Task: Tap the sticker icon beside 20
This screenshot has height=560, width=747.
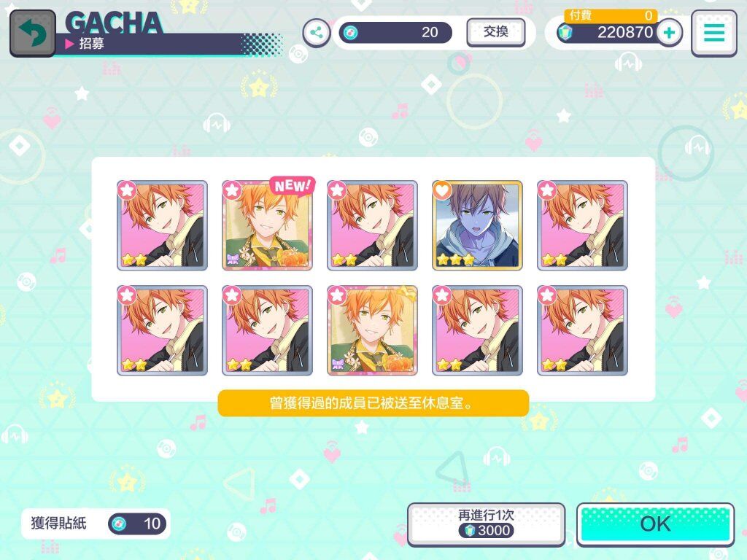Action: pos(350,32)
